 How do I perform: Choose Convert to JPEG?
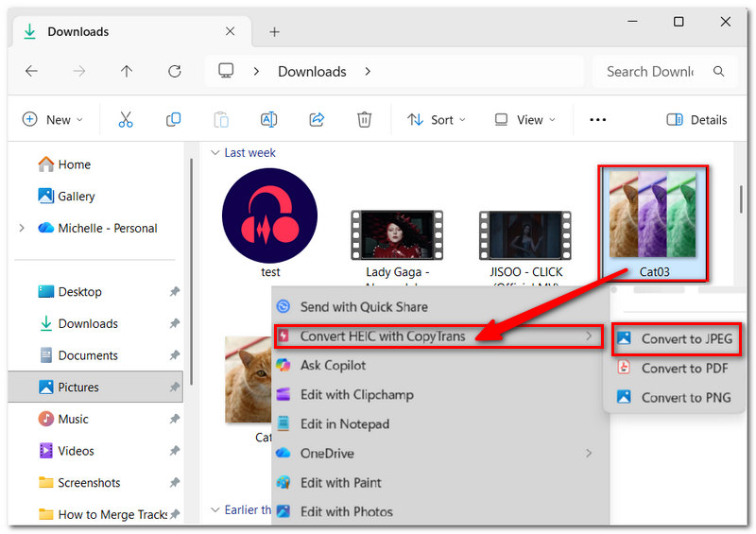click(676, 339)
